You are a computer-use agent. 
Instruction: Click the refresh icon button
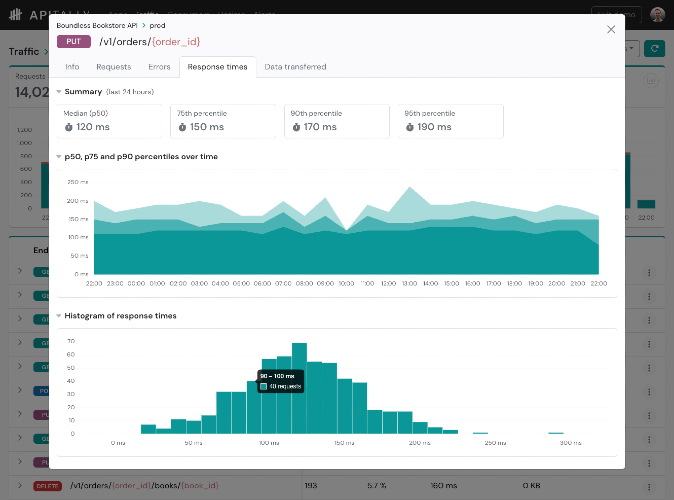coord(654,49)
